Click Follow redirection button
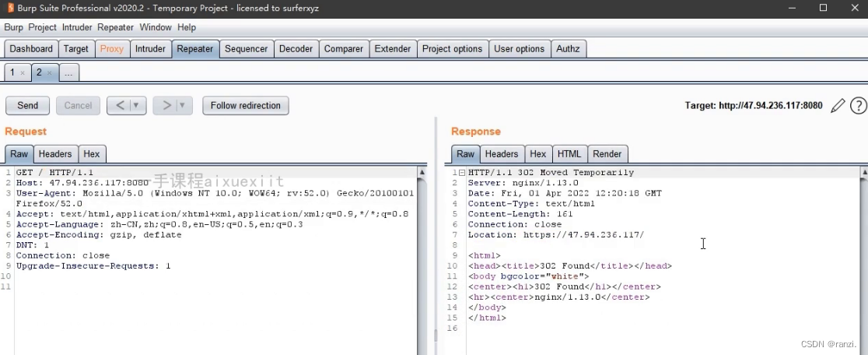This screenshot has height=355, width=868. click(246, 105)
